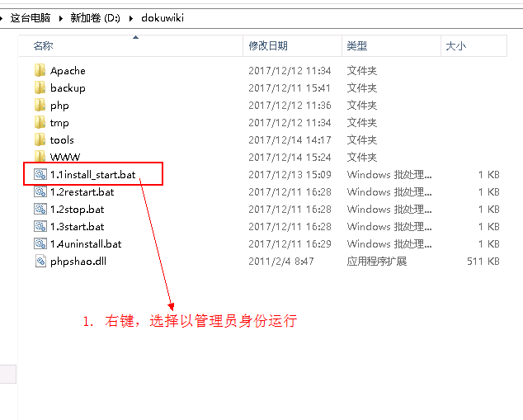
Task: Open the Apache folder icon
Action: 40,70
